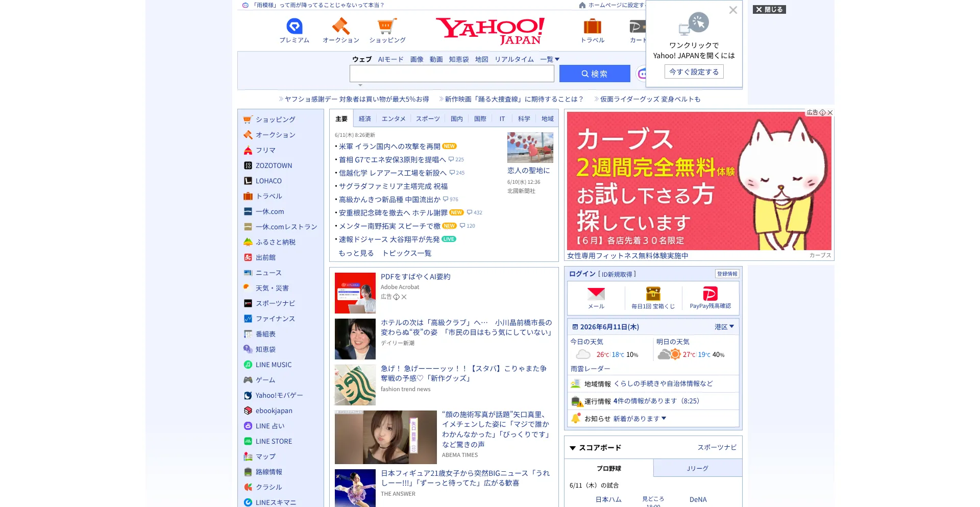Close the one-click setup popup
This screenshot has width=980, height=507.
[x=733, y=10]
